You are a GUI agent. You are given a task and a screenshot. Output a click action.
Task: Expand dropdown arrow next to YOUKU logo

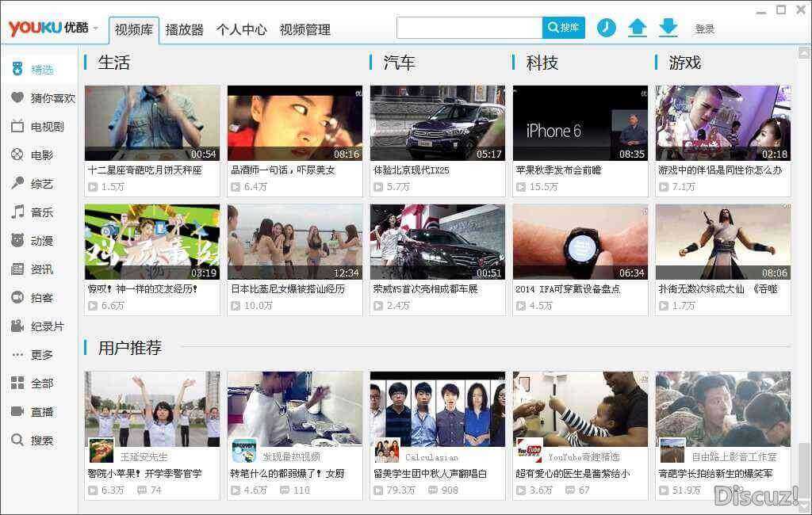coord(96,29)
